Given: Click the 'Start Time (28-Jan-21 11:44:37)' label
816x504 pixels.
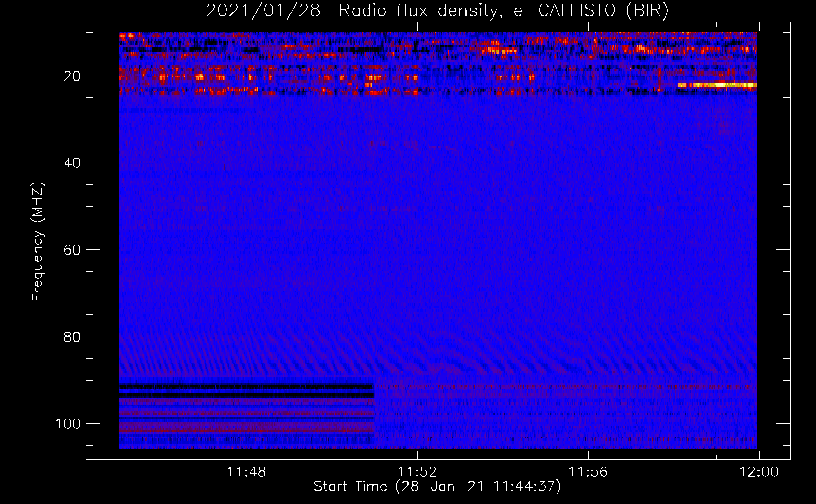Looking at the screenshot, I should click(437, 487).
